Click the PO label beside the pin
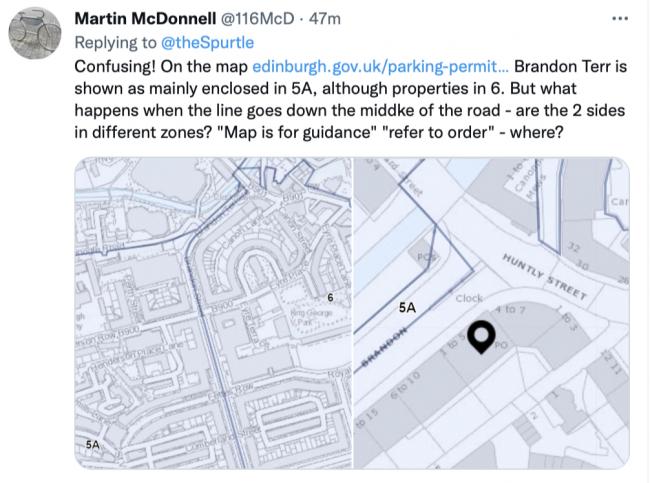The height and width of the screenshot is (483, 650). click(x=501, y=345)
